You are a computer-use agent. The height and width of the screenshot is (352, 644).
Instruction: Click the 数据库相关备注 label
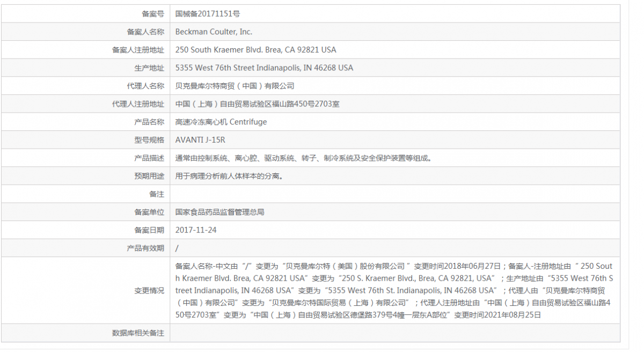coord(138,333)
